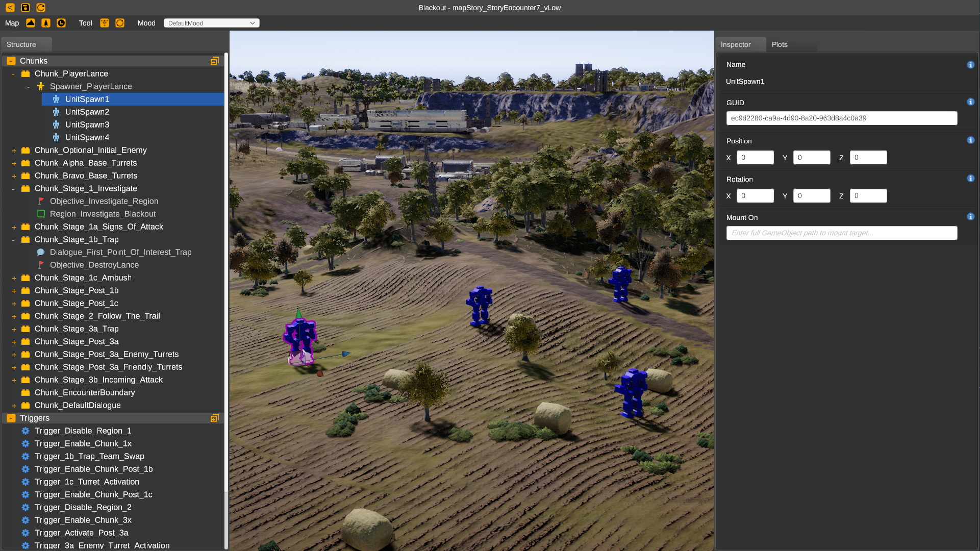This screenshot has height=551, width=980.
Task: Click the add icon in Chunks header
Action: click(215, 61)
